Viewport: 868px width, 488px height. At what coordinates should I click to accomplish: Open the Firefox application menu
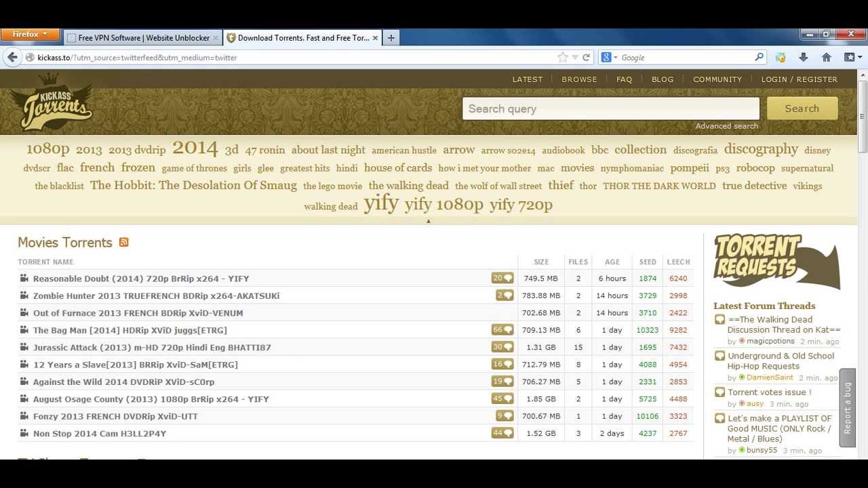[30, 35]
